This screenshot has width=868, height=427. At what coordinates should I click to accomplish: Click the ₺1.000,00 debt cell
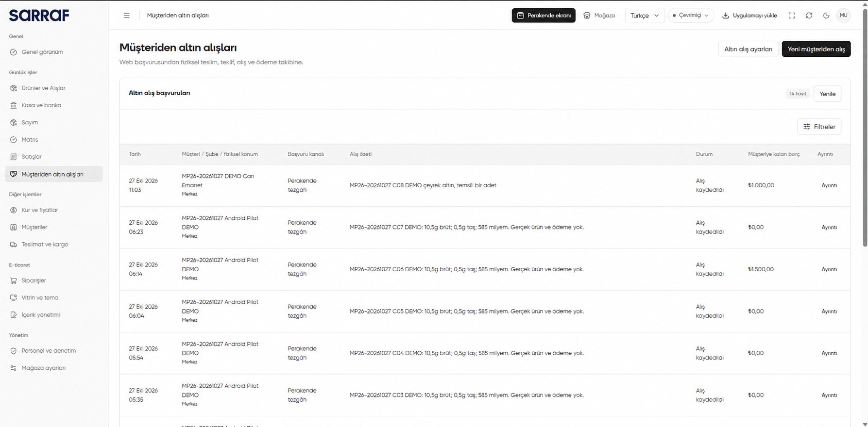tap(761, 185)
